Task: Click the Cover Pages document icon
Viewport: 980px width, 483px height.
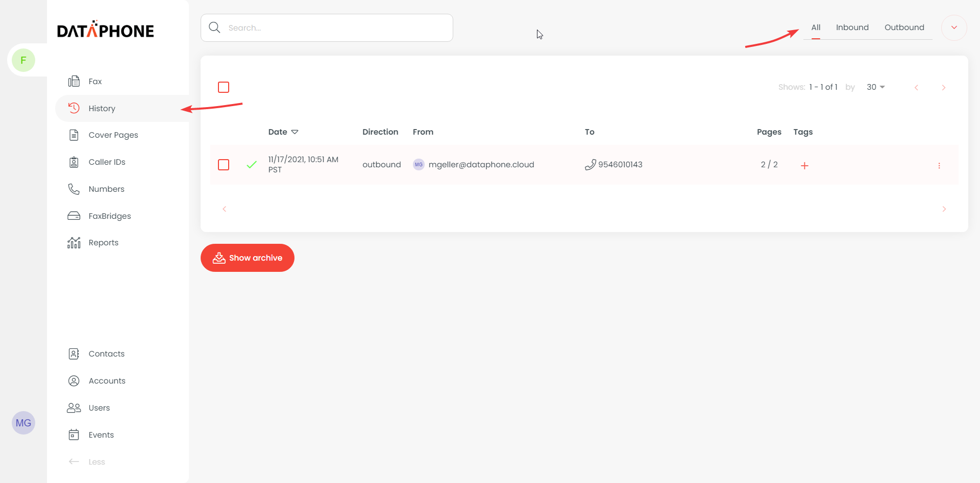Action: pos(74,135)
